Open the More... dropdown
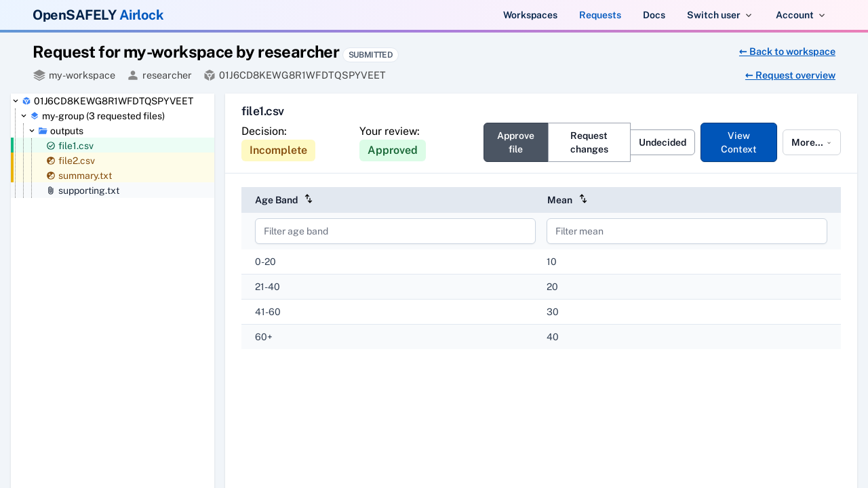This screenshot has width=868, height=488. tap(811, 142)
